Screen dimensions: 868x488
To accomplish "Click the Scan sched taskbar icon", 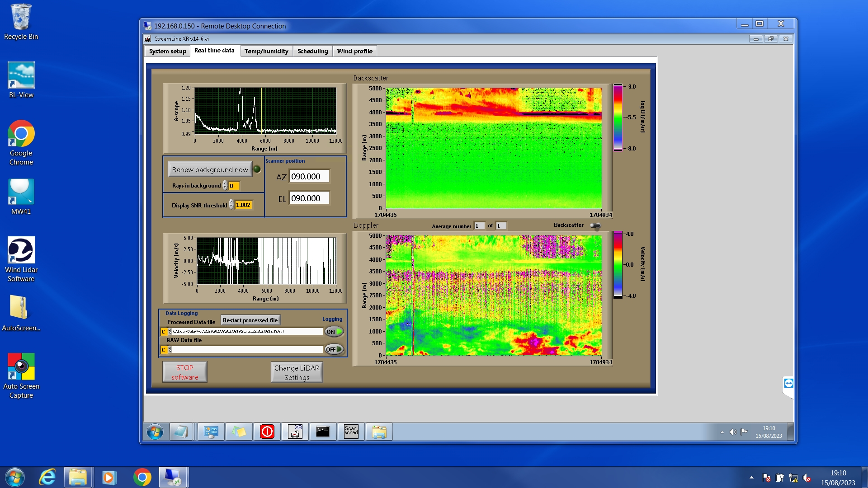I will pyautogui.click(x=351, y=432).
